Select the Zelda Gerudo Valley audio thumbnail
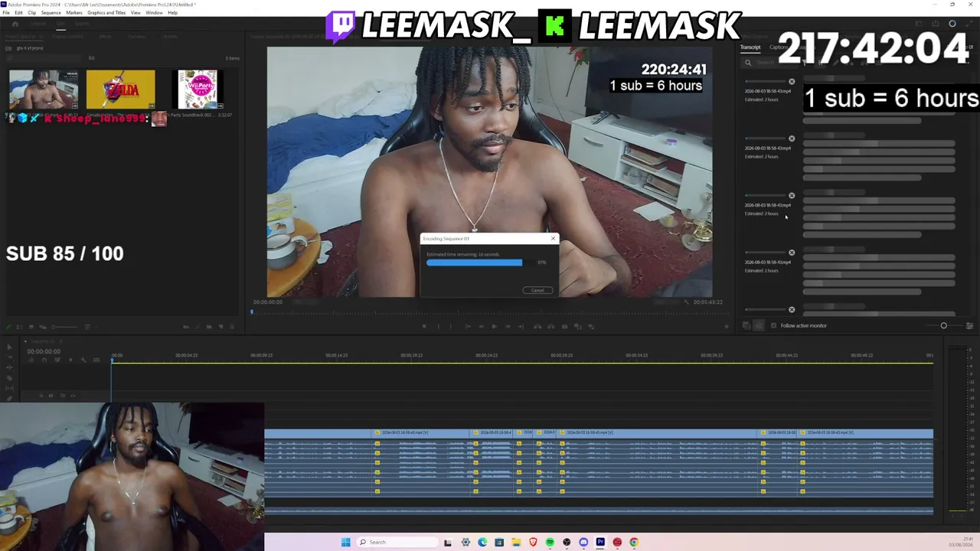This screenshot has height=551, width=980. pyautogui.click(x=120, y=90)
